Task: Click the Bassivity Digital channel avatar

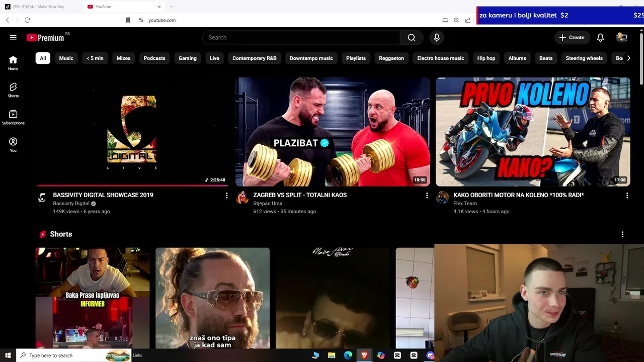Action: point(42,198)
